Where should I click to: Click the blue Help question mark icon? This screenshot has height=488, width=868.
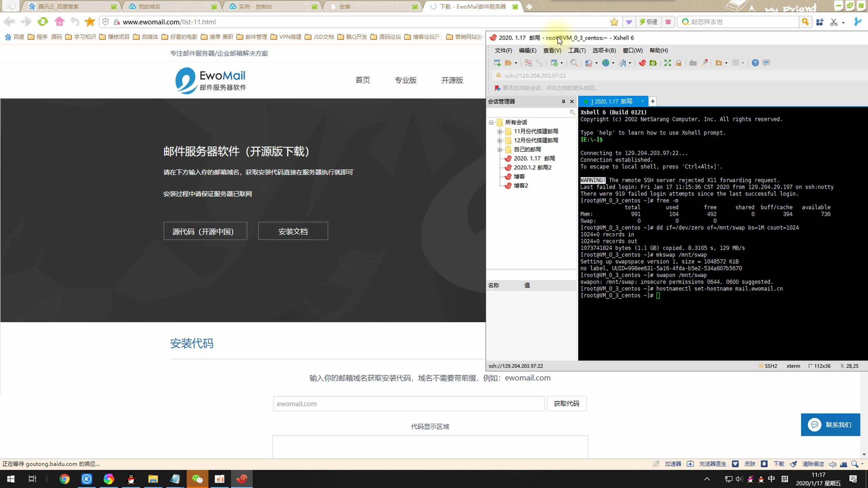[x=755, y=63]
